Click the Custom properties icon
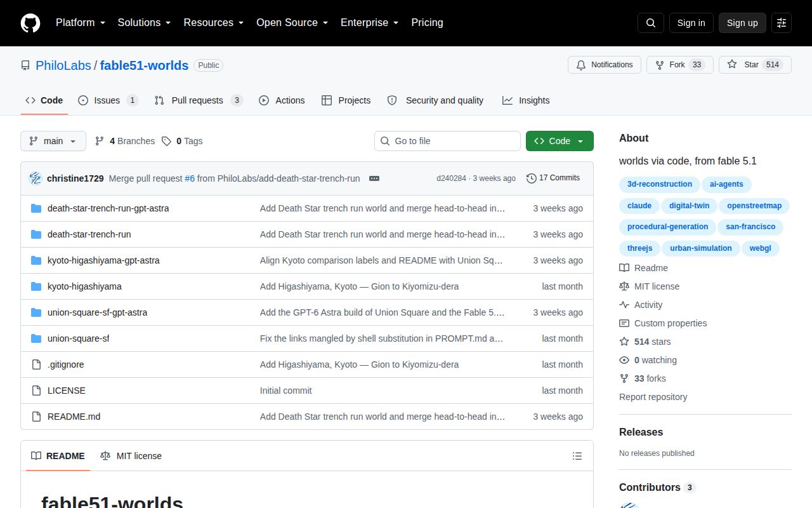The height and width of the screenshot is (508, 812). coord(624,323)
